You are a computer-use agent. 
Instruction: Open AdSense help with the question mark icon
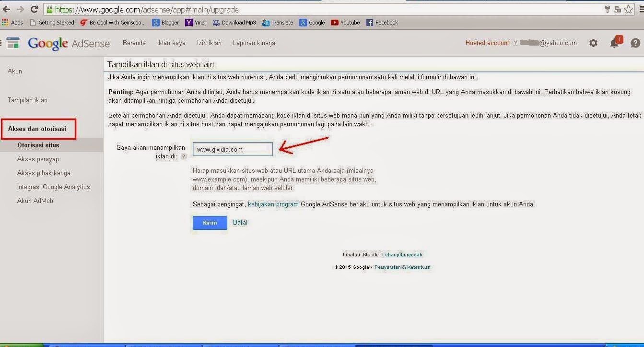pos(634,43)
